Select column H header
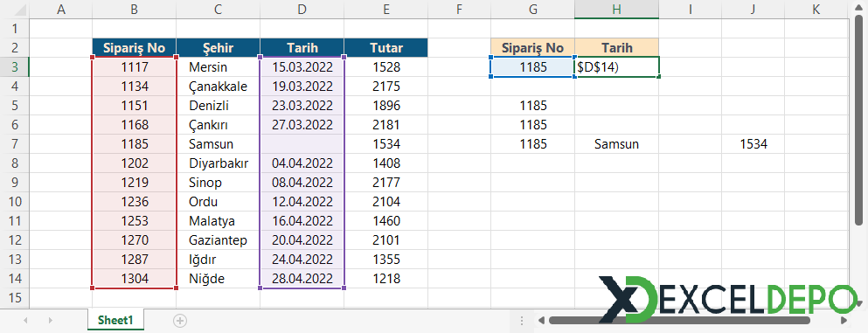868x333 pixels. click(x=616, y=10)
